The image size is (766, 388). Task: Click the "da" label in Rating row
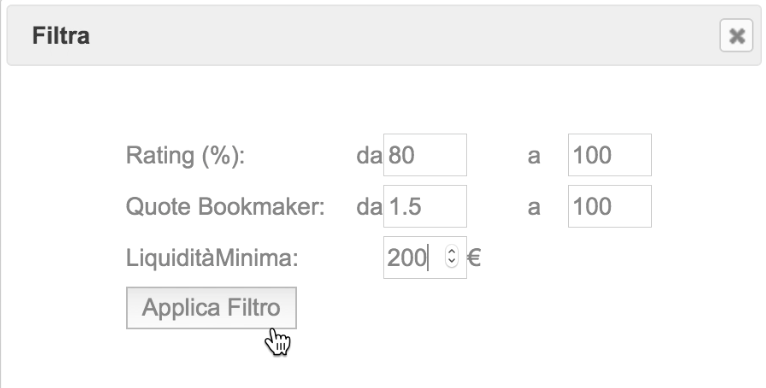369,155
